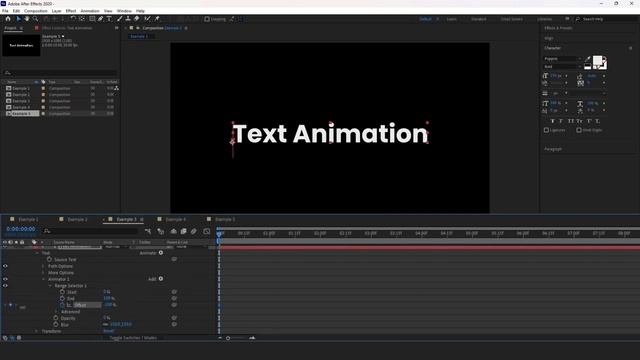Select the Zoom magnifier tool
Image resolution: width=640 pixels, height=360 pixels.
tap(36, 19)
